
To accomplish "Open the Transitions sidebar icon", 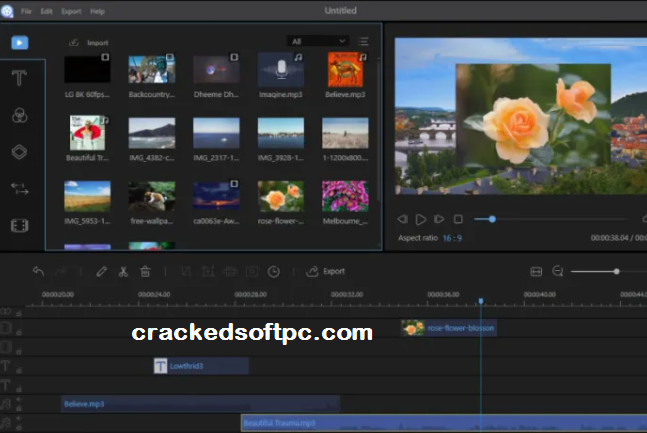I will [x=19, y=189].
